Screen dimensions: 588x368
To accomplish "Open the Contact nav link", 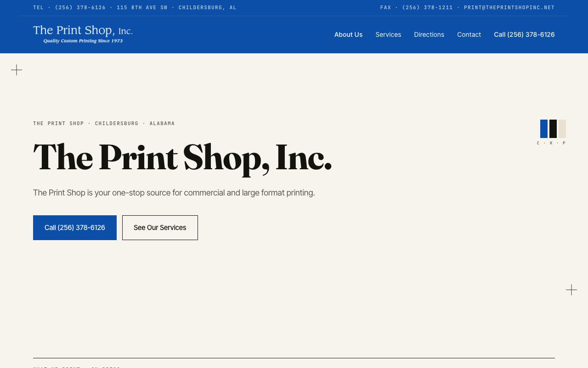I will (x=469, y=34).
